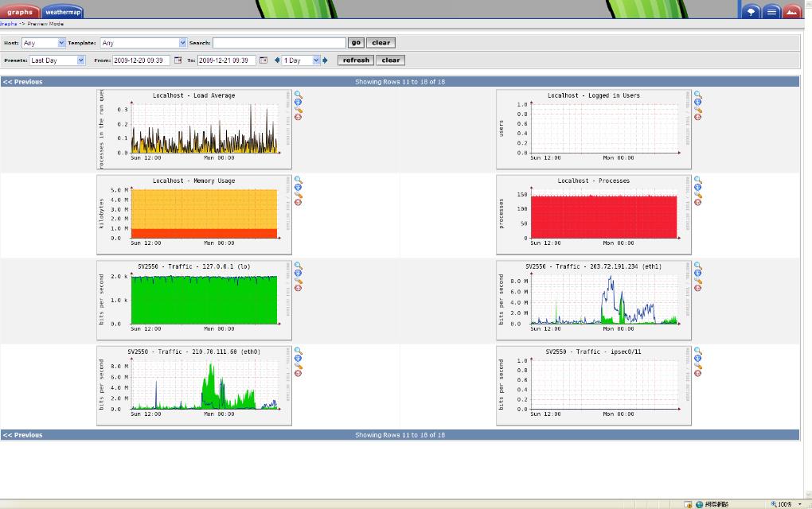Open the graphs tab

pyautogui.click(x=19, y=12)
